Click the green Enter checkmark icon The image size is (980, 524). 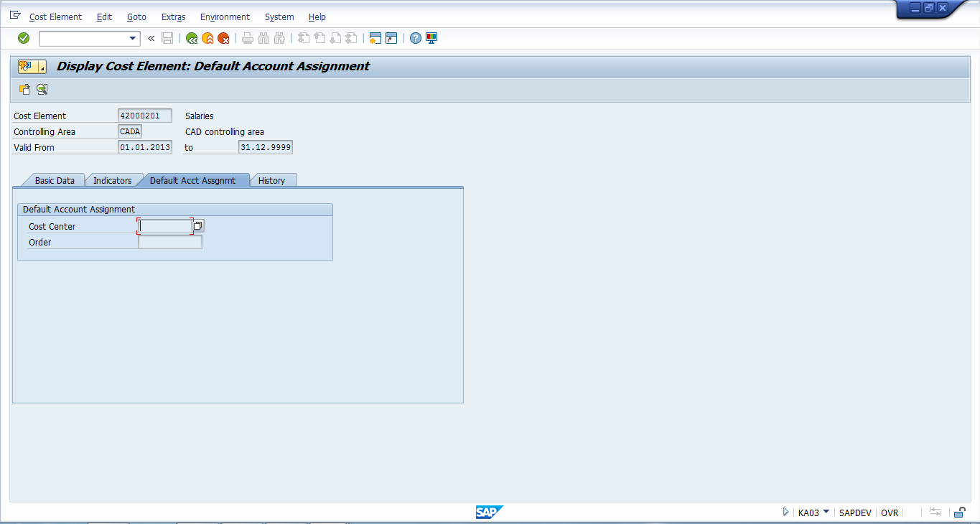[24, 38]
